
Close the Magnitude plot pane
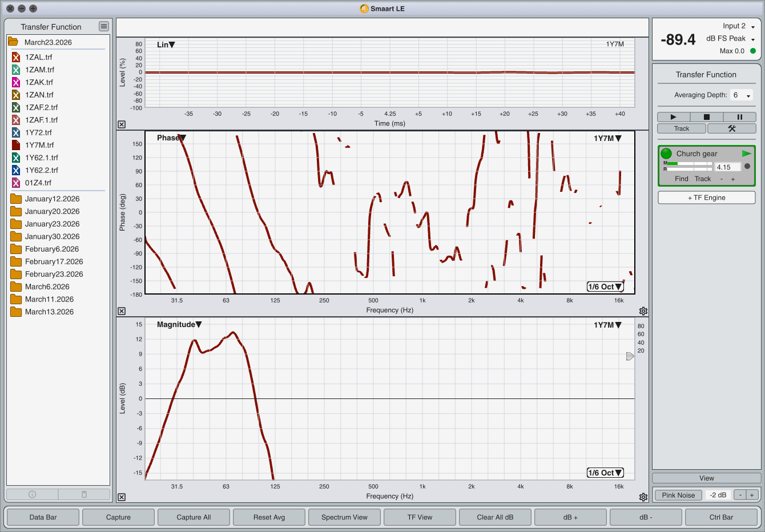pyautogui.click(x=122, y=497)
